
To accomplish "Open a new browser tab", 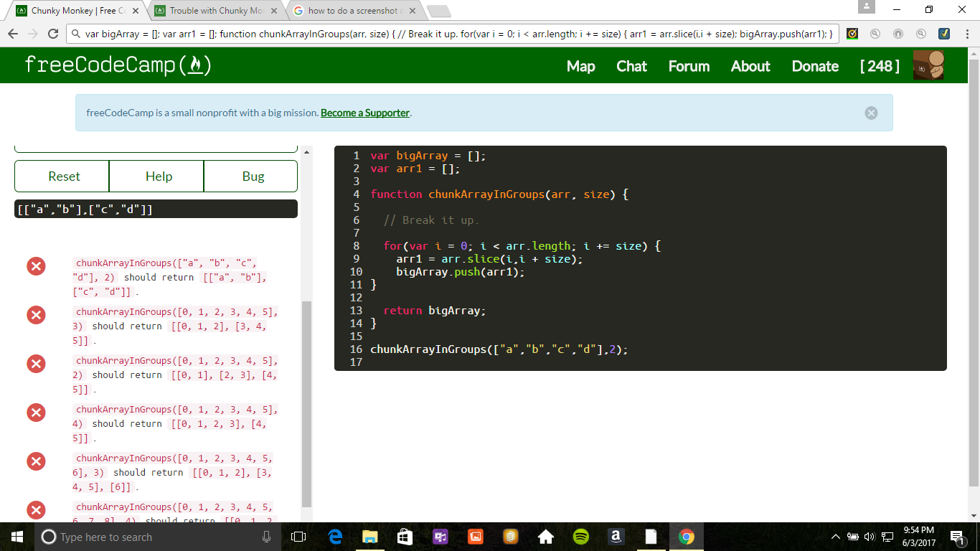I will point(438,11).
